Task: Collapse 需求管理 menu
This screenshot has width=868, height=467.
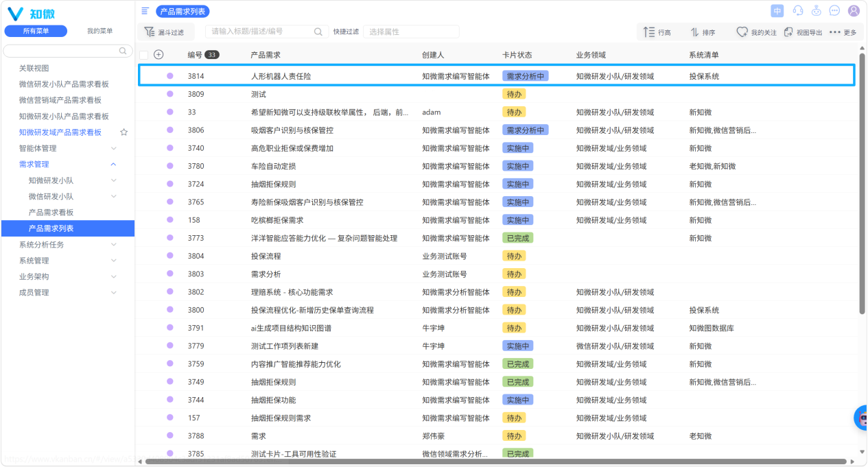Action: click(114, 164)
